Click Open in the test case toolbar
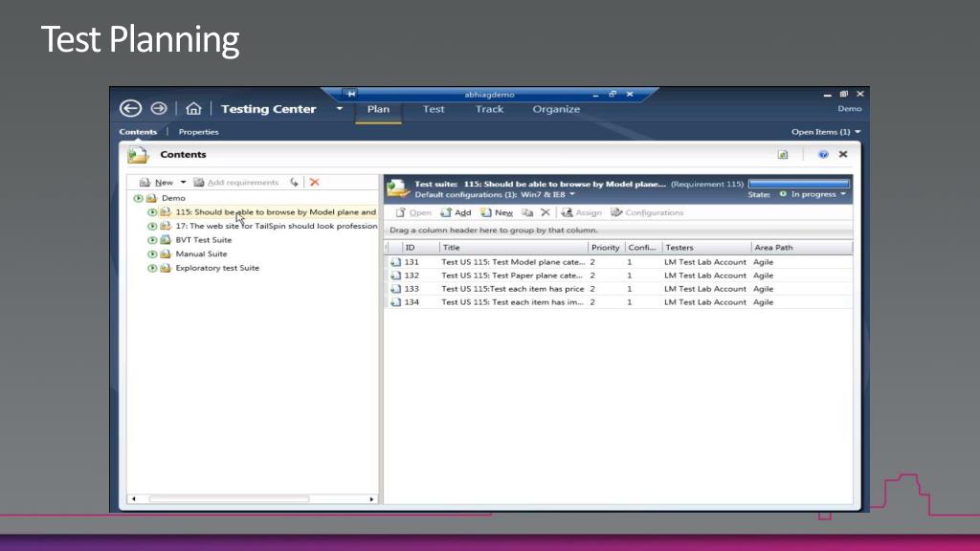The image size is (980, 551). pos(413,213)
